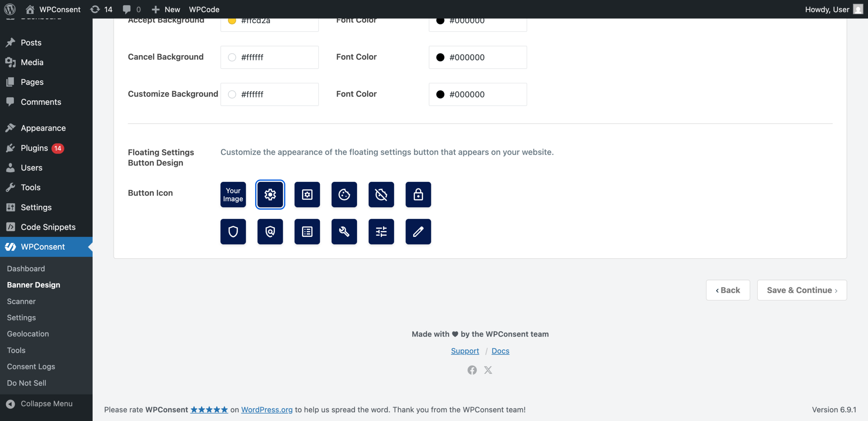This screenshot has height=421, width=868.
Task: Open the Banner Design menu item
Action: [x=33, y=285]
